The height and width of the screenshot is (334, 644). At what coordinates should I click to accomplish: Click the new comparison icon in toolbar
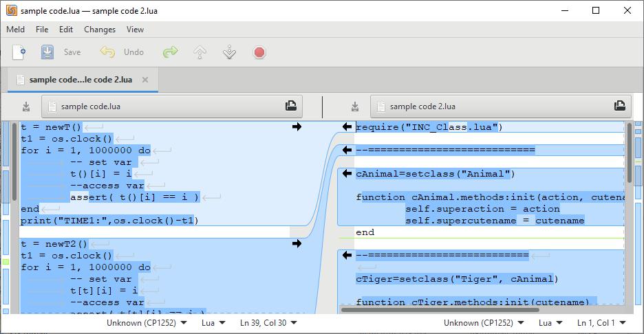tap(19, 52)
